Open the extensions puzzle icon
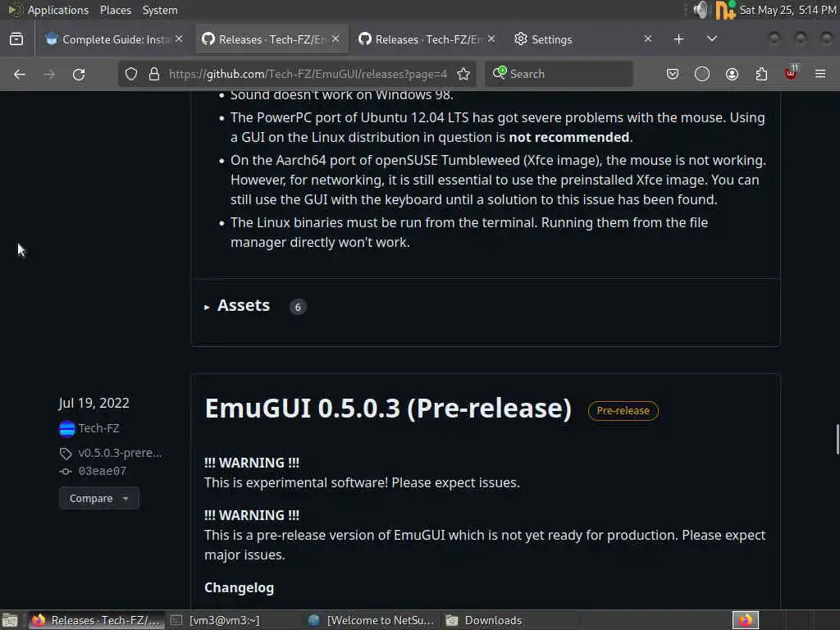The width and height of the screenshot is (840, 630). [x=761, y=74]
